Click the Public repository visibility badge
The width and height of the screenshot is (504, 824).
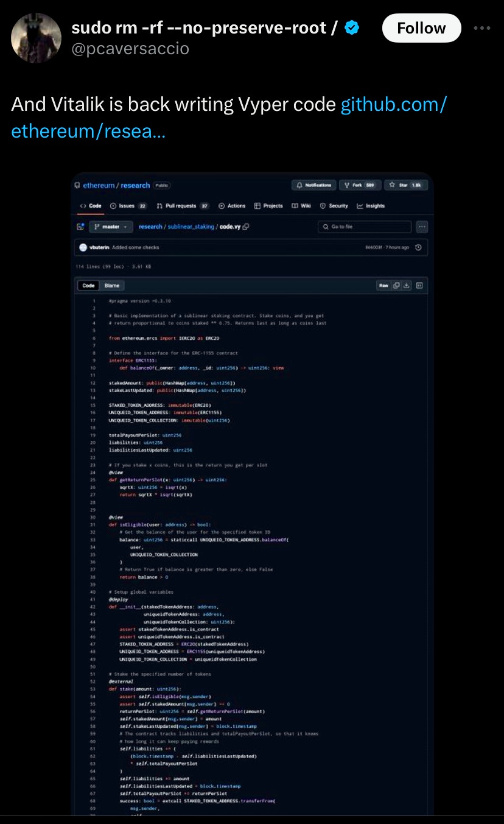click(162, 185)
